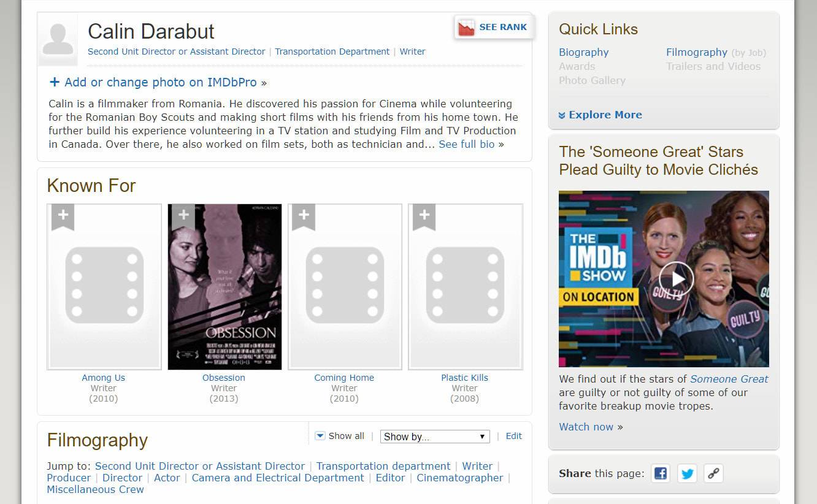The width and height of the screenshot is (817, 504).
Task: Share this page on Facebook
Action: click(661, 473)
